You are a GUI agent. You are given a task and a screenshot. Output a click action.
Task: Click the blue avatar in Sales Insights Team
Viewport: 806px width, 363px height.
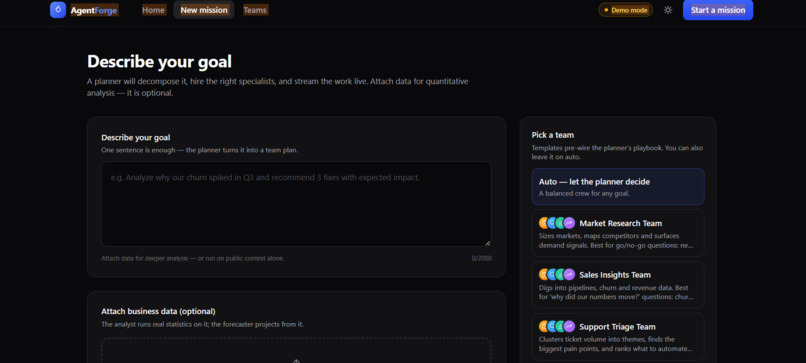(x=552, y=275)
